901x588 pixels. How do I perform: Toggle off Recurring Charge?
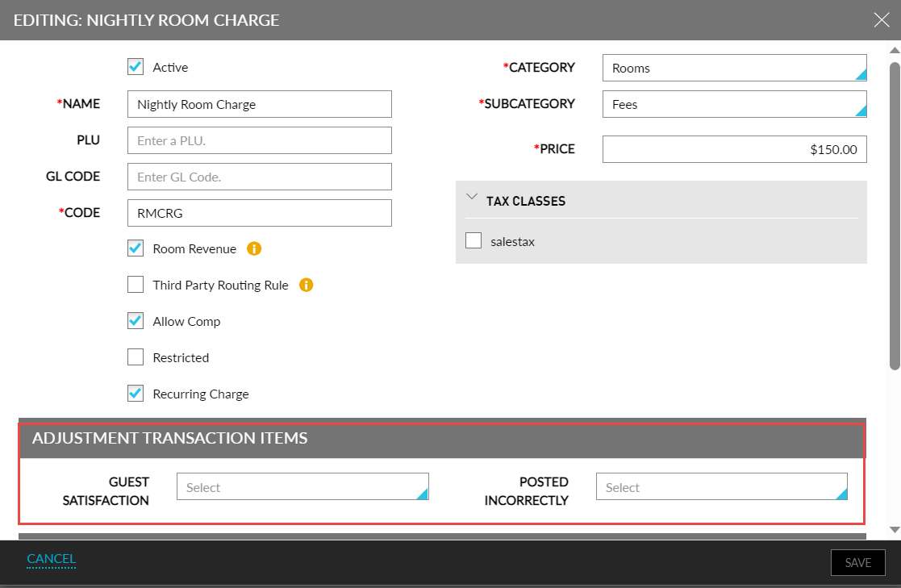136,394
